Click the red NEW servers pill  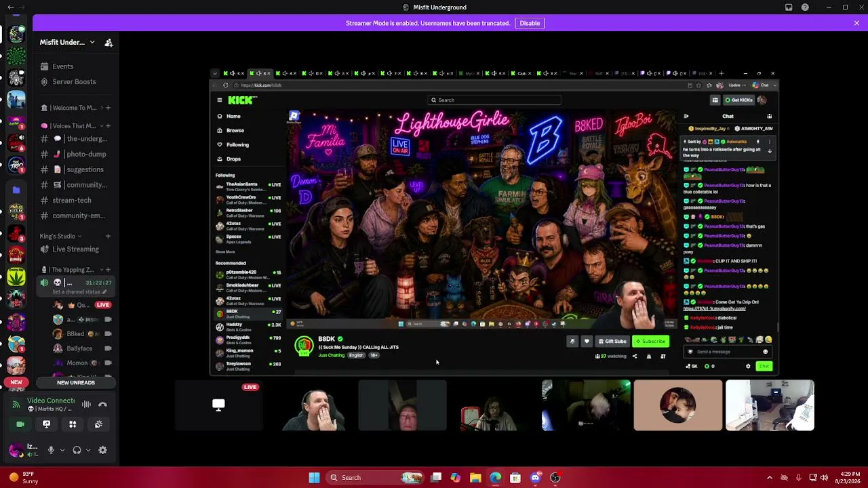(16, 383)
